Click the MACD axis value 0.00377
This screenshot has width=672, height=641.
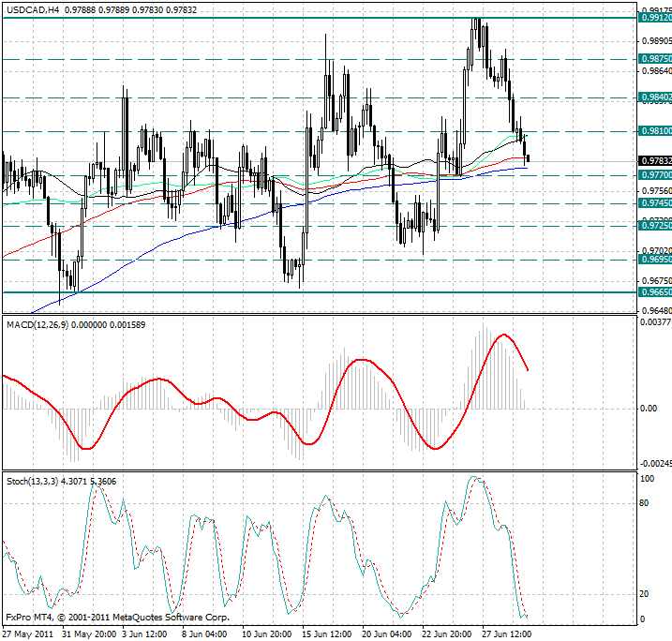[655, 322]
